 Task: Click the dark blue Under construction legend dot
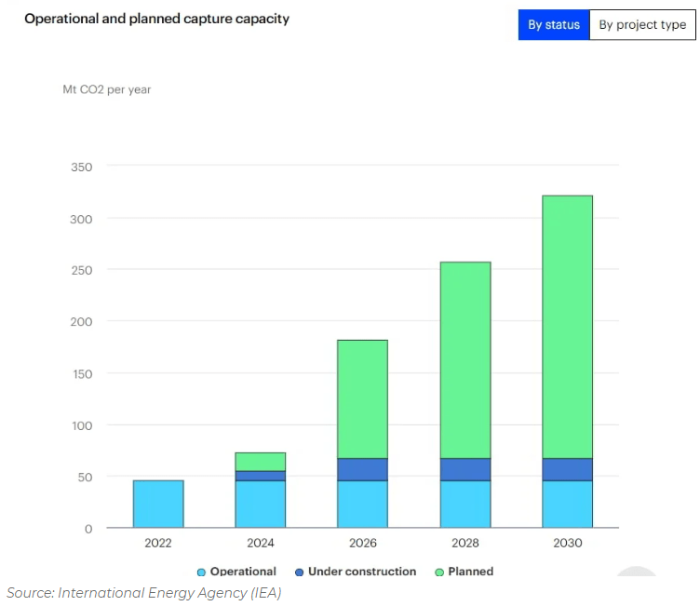(x=300, y=572)
